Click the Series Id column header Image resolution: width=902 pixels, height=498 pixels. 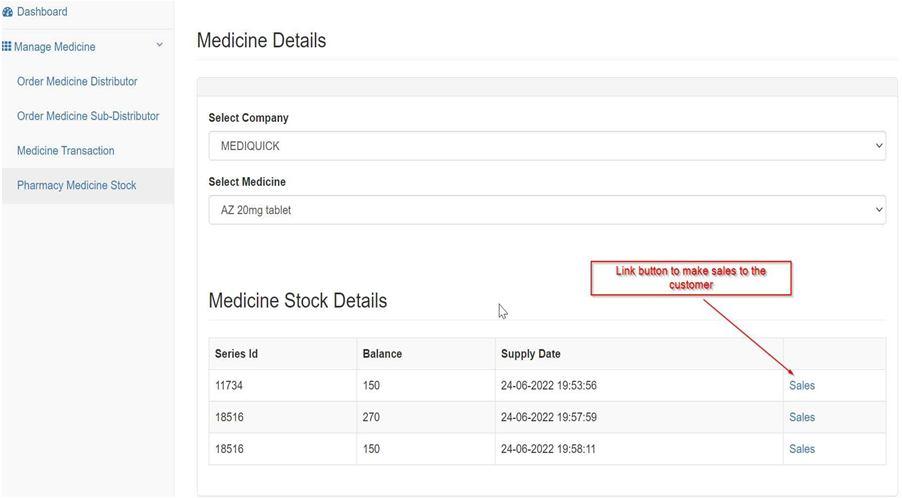(236, 354)
